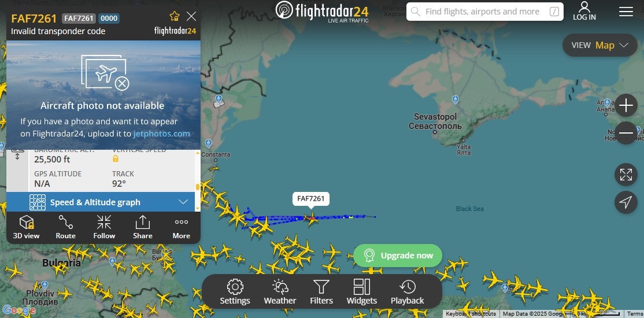Open the Widgets panel

click(x=361, y=292)
